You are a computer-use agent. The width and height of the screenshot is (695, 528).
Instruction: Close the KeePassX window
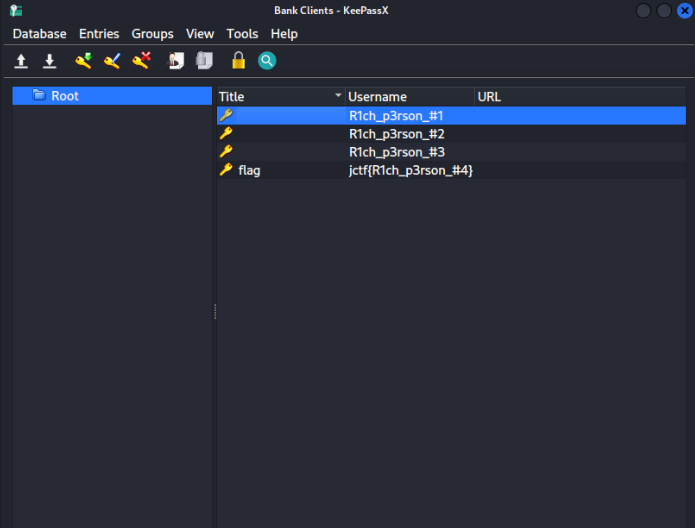click(685, 11)
